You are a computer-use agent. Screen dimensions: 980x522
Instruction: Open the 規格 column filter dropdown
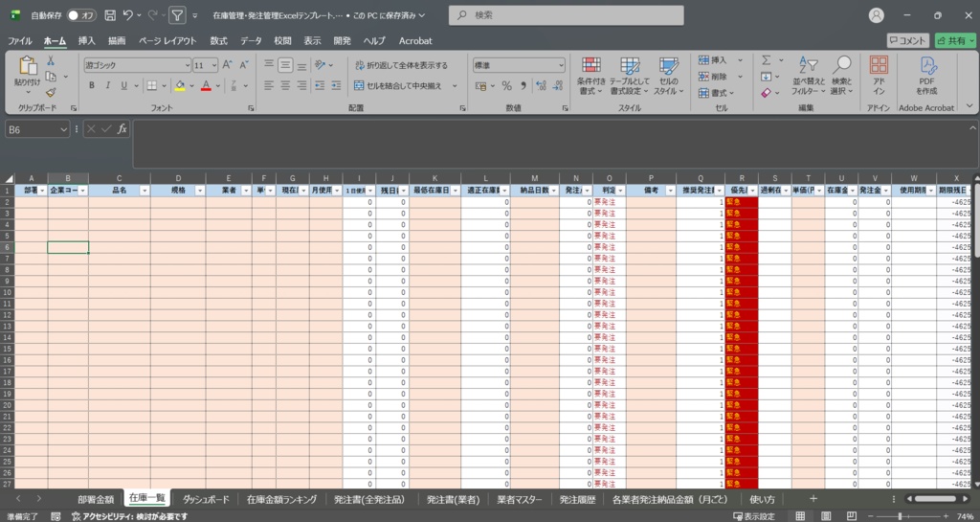coord(200,191)
